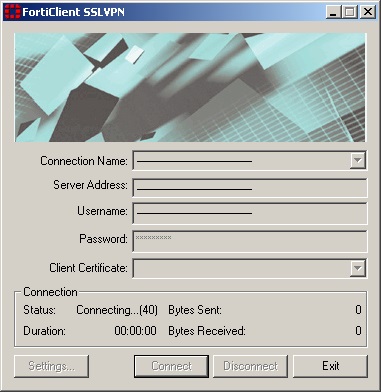Viewport: 381px width, 392px height.
Task: Click the "Bytes Sent:" label
Action: pos(195,310)
